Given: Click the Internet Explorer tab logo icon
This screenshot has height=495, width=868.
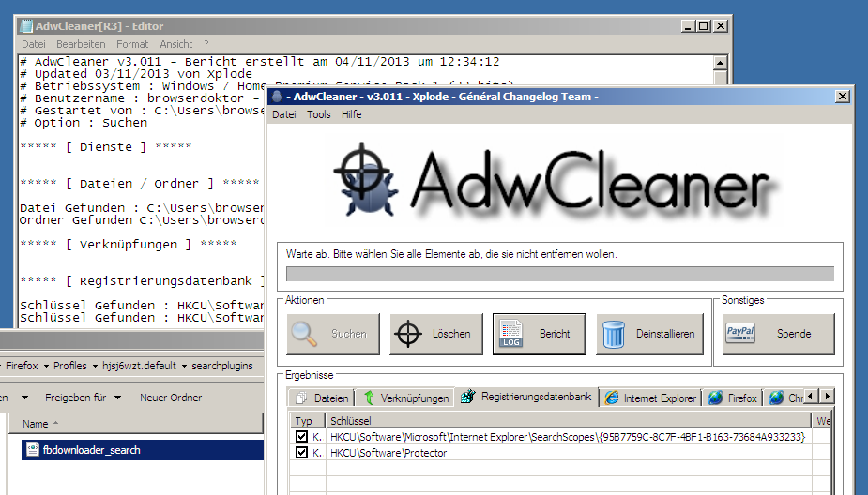Looking at the screenshot, I should pyautogui.click(x=612, y=397).
